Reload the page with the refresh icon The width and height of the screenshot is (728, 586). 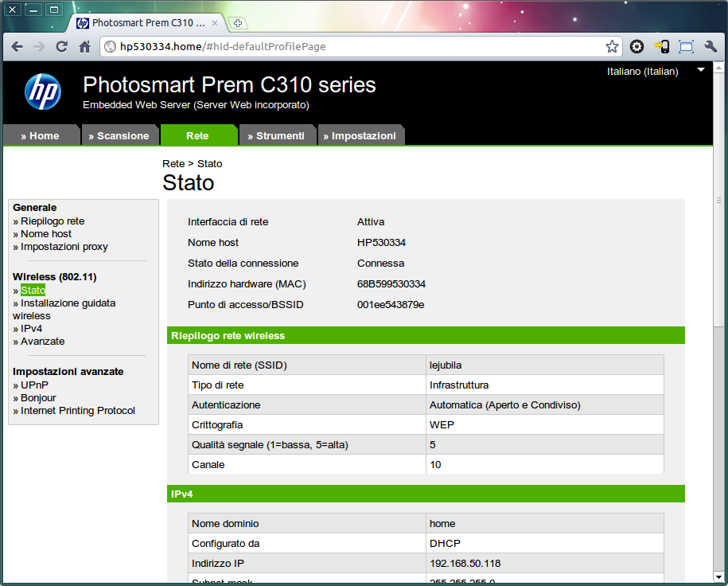tap(62, 46)
